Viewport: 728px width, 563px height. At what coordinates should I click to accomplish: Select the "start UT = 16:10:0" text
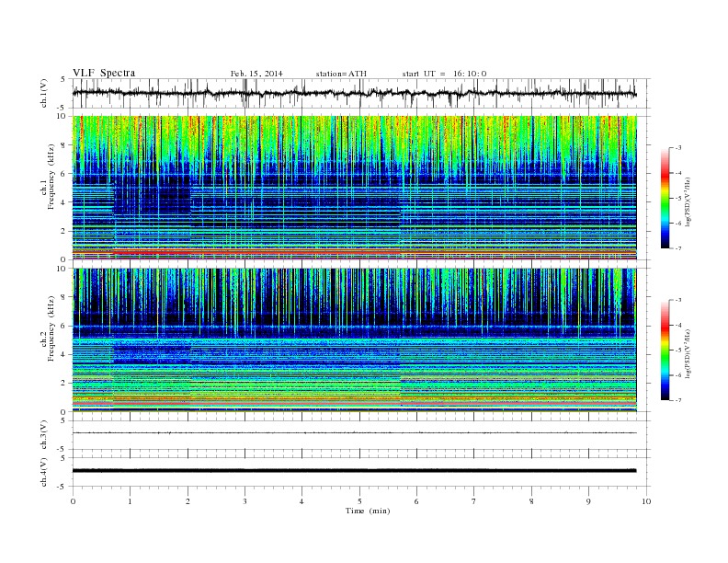(444, 74)
